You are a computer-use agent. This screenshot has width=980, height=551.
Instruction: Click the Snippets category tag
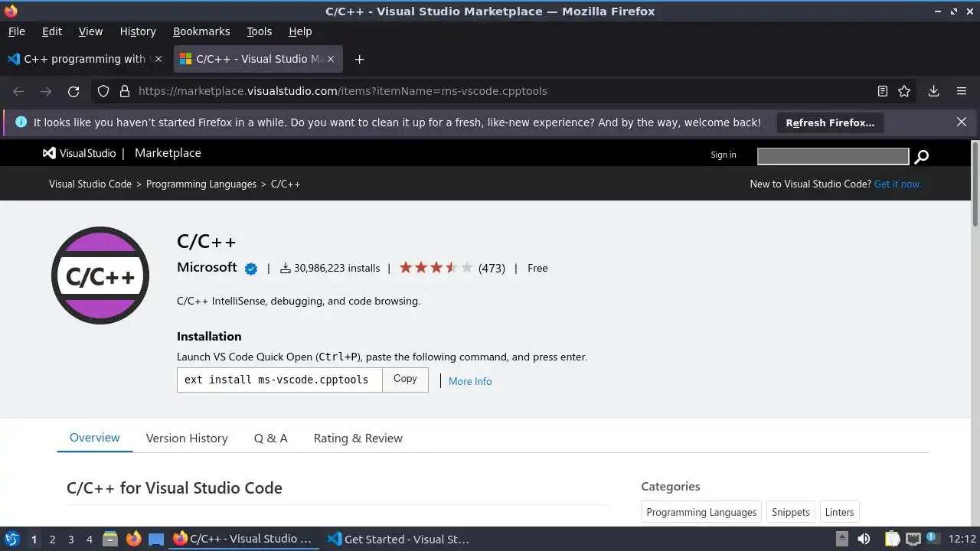tap(791, 512)
